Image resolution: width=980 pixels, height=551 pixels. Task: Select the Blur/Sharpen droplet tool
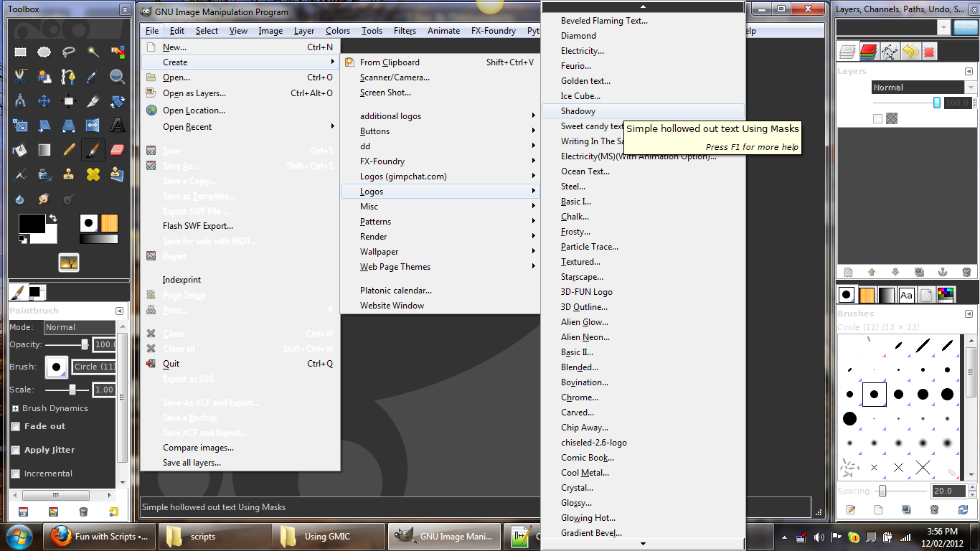pos(20,198)
